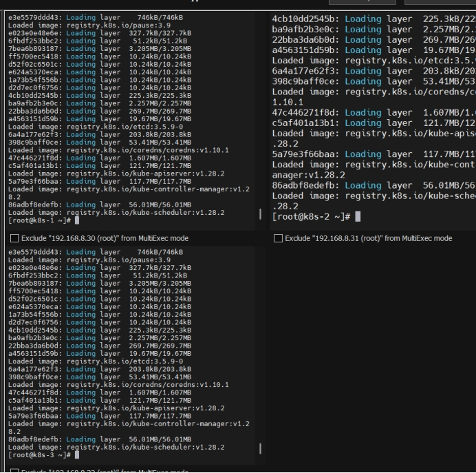Click layer c5af401a13b1 line in k8s-3 terminal
Screen dimensions: 476x473
100,400
